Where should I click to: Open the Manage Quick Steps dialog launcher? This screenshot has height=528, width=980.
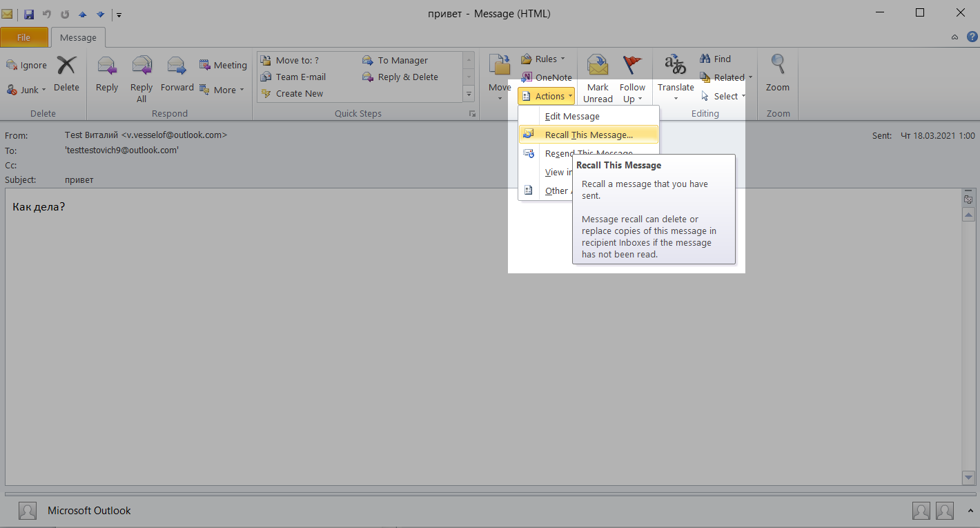point(473,113)
